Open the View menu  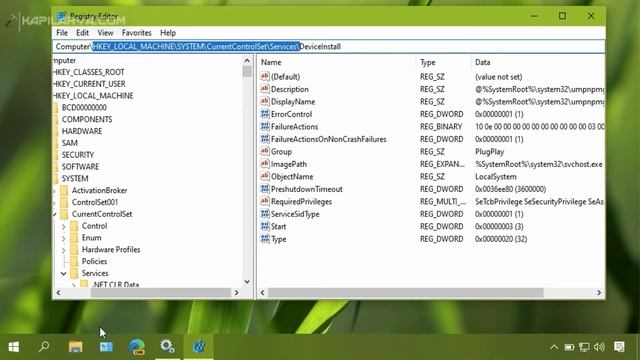point(105,33)
